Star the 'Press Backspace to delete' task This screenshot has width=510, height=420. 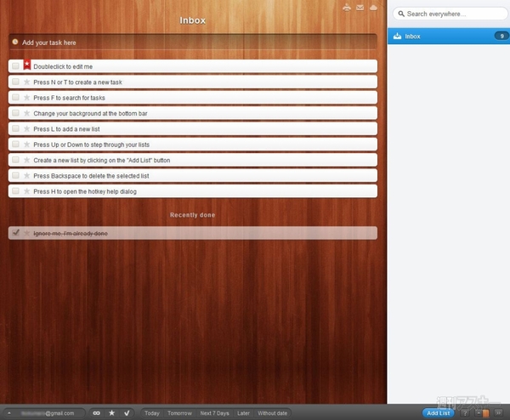[27, 176]
